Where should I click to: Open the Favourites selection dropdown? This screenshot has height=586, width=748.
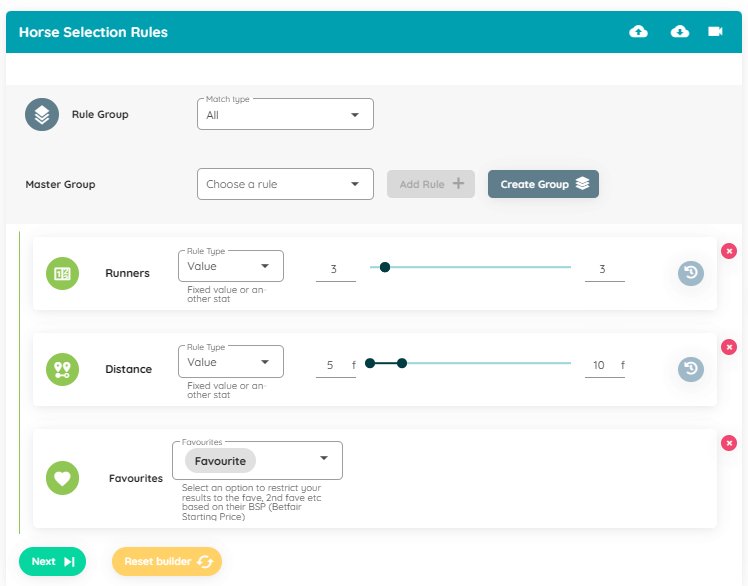(x=257, y=460)
